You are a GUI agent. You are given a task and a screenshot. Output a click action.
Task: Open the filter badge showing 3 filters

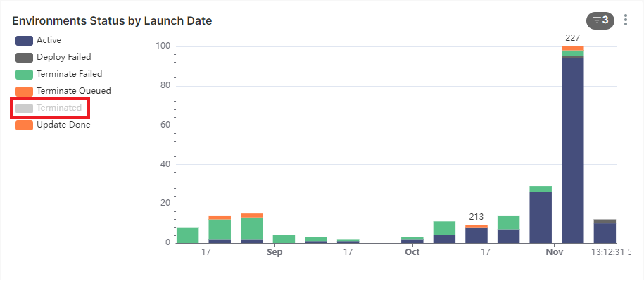click(600, 20)
